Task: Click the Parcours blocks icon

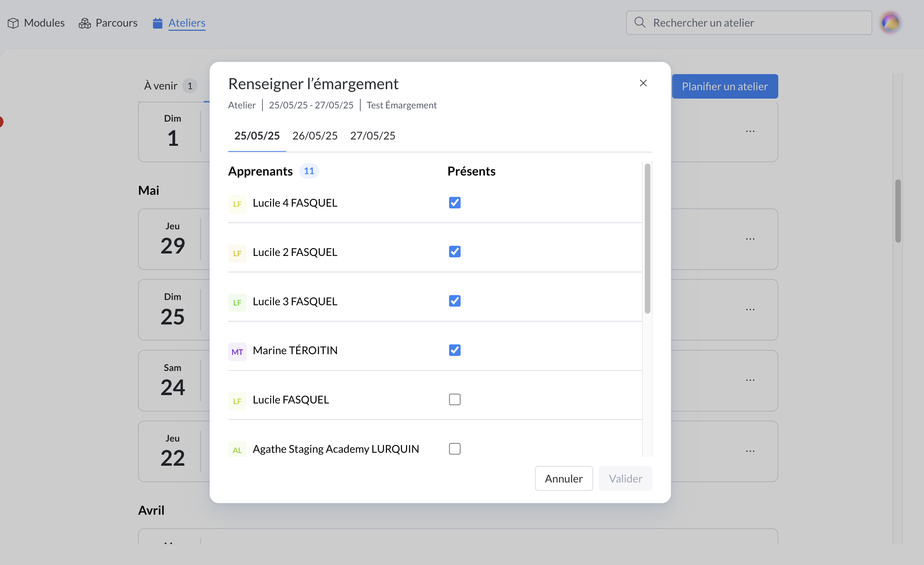Action: (85, 23)
